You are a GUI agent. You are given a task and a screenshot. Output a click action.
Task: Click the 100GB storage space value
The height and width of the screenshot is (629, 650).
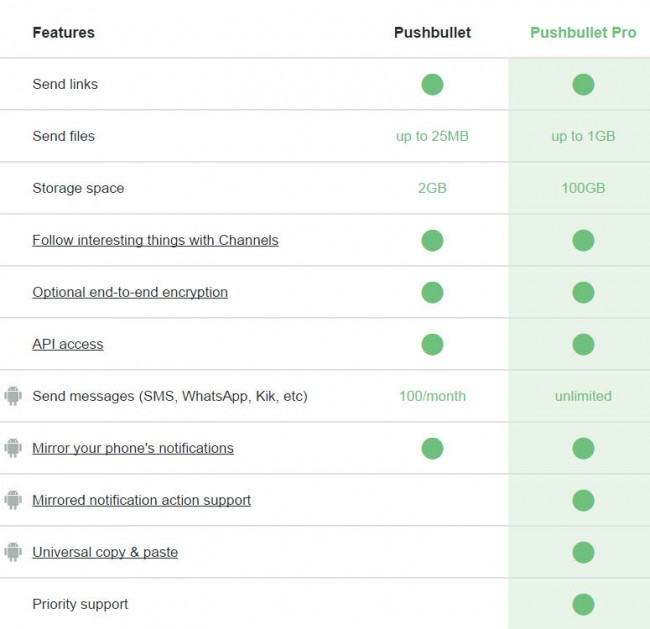tap(583, 188)
